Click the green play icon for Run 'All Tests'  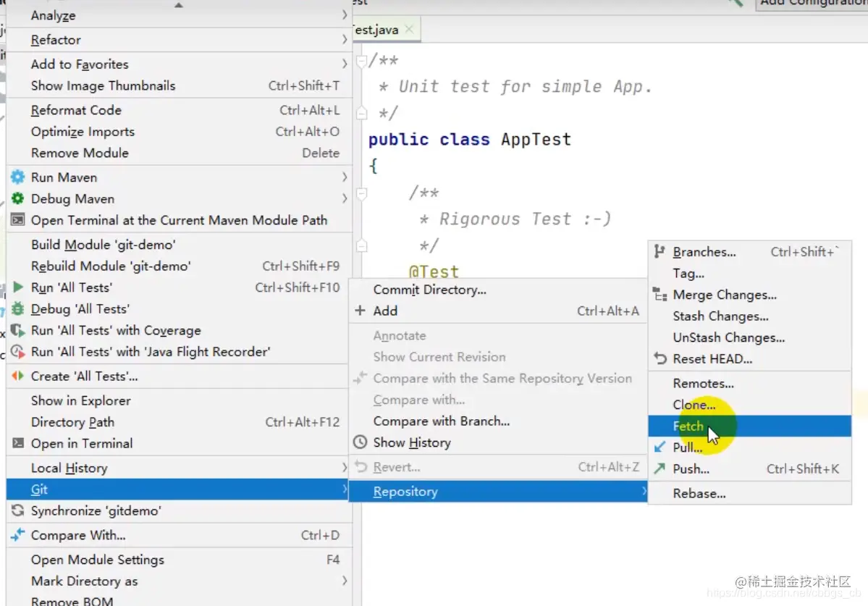click(17, 287)
